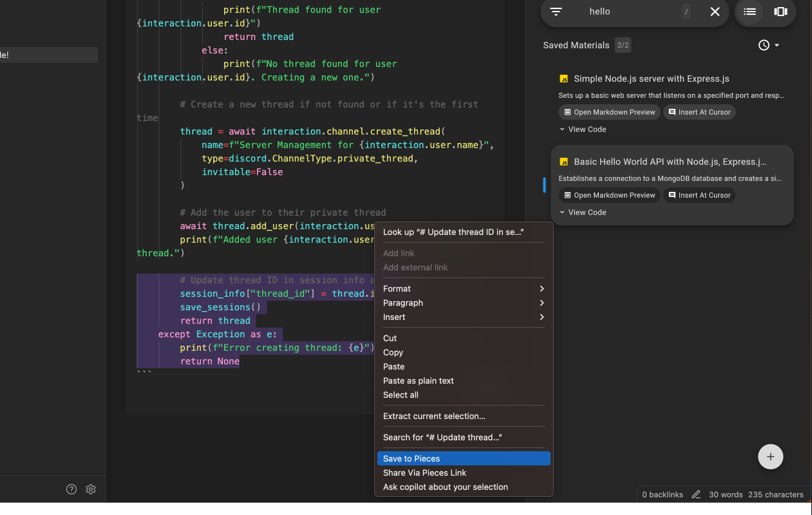Open help via the question mark icon
812x515 pixels.
click(71, 489)
